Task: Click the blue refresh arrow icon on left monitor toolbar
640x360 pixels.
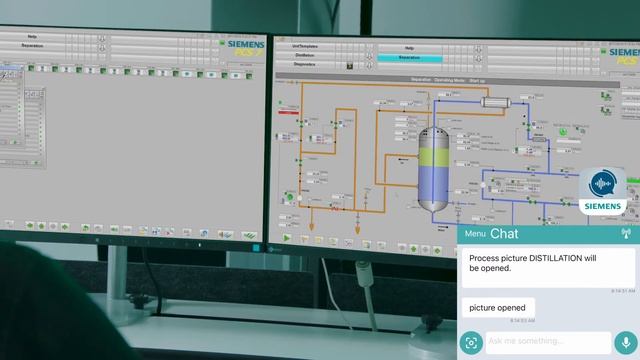Action: (x=203, y=233)
